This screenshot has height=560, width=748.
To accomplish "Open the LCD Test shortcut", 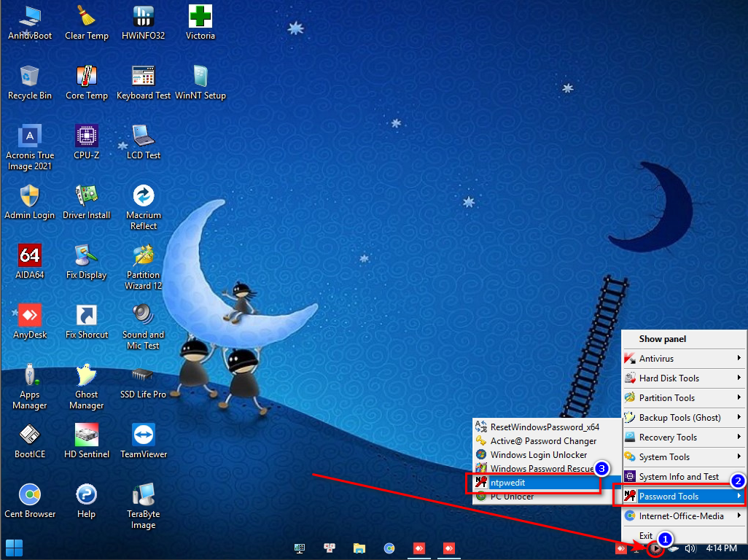I will point(143,142).
